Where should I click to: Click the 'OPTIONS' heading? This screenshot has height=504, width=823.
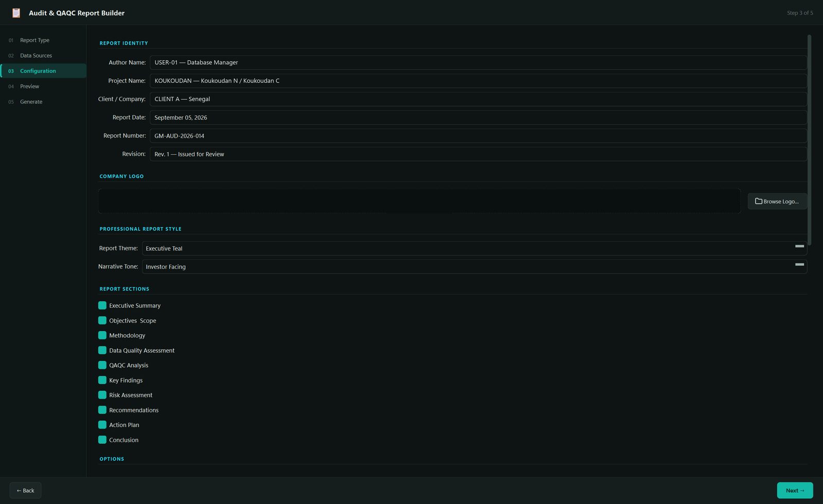(112, 459)
